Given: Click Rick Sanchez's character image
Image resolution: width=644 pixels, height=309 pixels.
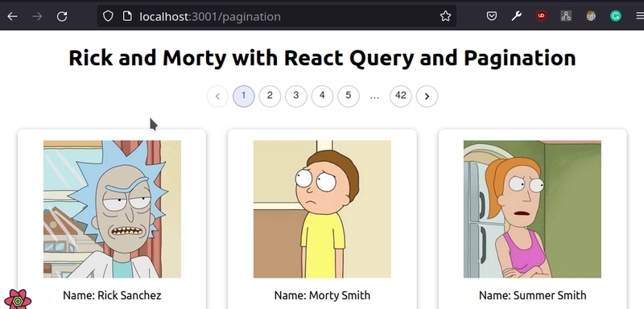Looking at the screenshot, I should click(112, 209).
